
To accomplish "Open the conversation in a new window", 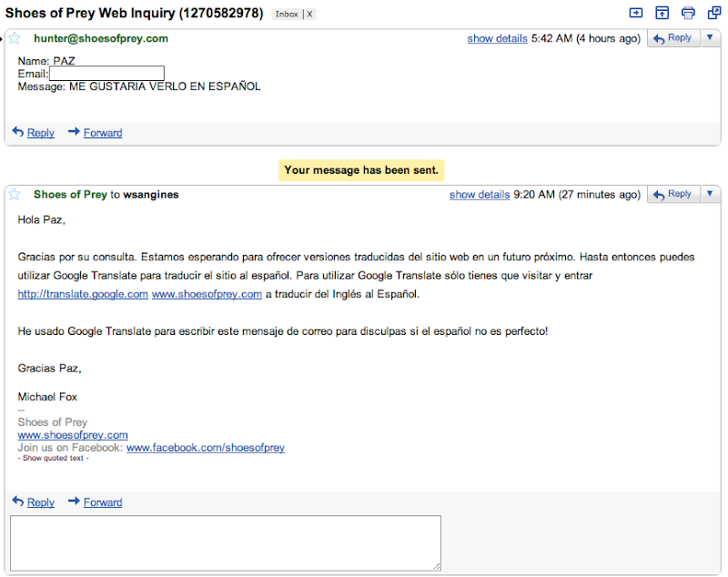I will [x=714, y=13].
